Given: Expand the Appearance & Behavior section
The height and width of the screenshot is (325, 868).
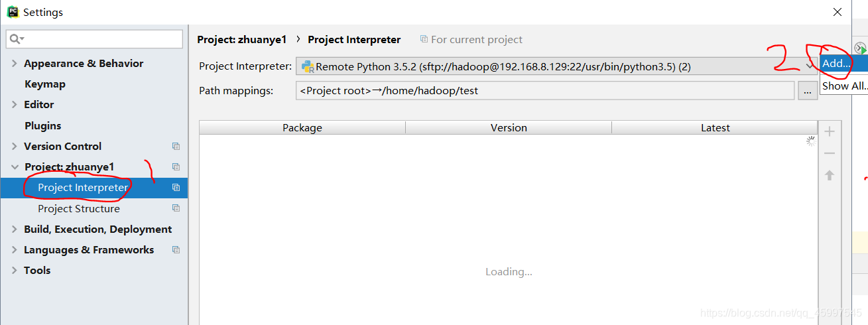Looking at the screenshot, I should click(x=15, y=64).
